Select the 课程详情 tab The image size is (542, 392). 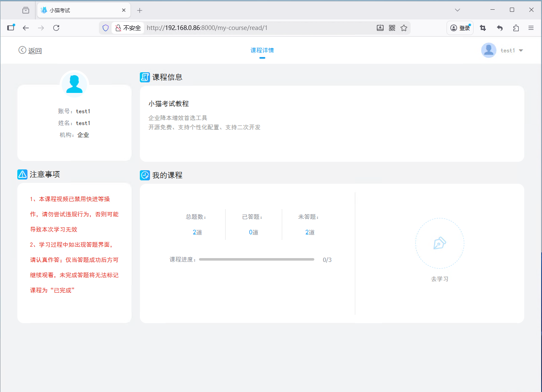coord(262,50)
